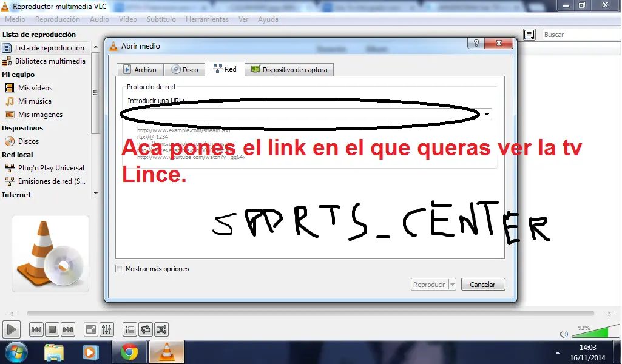Screen dimensions: 622x364
Task: Open the Ver menu
Action: [x=243, y=19]
